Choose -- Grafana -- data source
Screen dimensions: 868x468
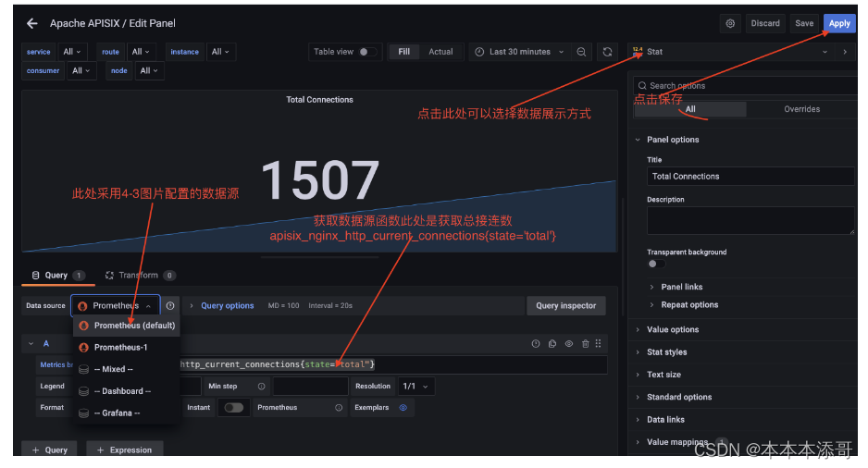127,413
